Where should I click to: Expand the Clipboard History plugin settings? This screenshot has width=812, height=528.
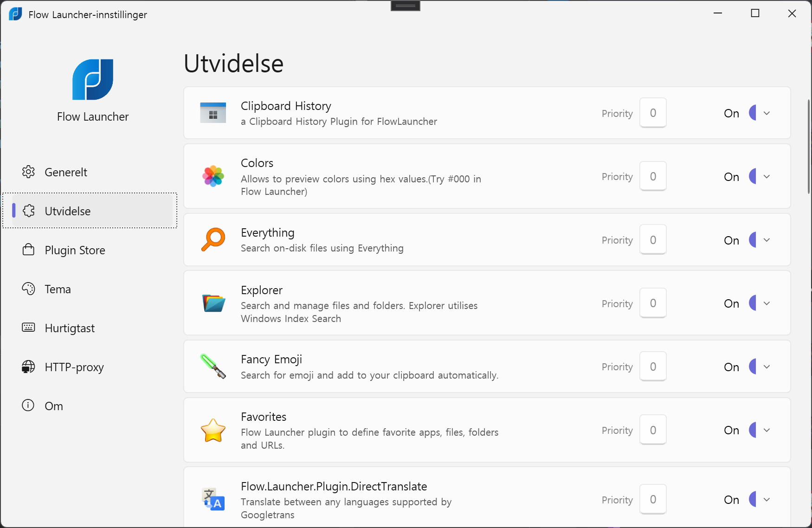pos(767,113)
